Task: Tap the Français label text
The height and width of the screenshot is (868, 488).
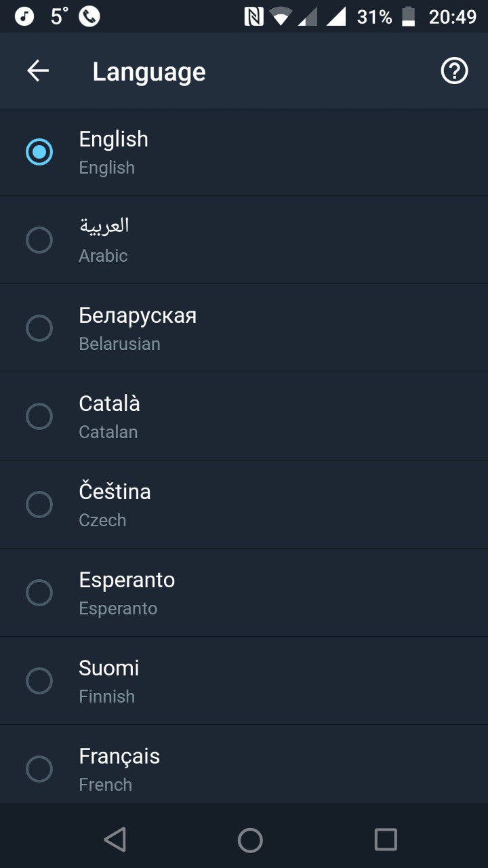Action: 119,757
